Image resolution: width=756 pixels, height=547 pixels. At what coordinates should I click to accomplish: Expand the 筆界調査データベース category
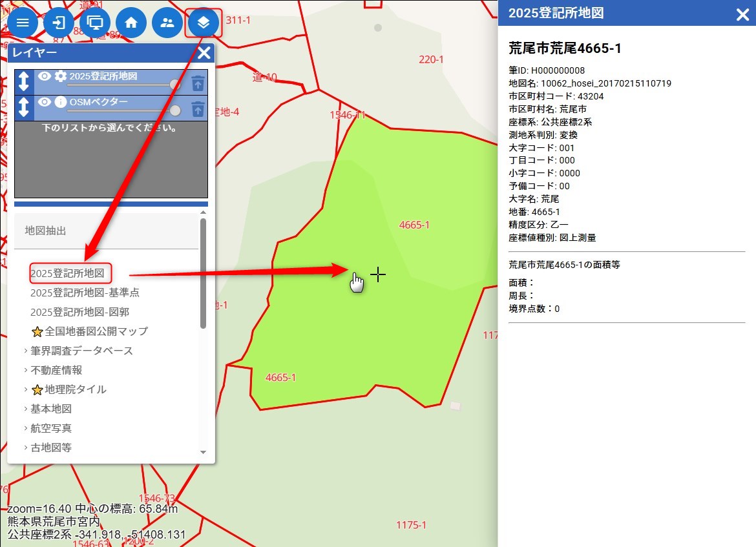(81, 351)
